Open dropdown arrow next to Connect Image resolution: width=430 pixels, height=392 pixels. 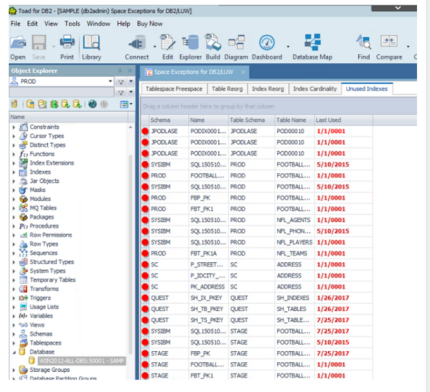tap(154, 46)
